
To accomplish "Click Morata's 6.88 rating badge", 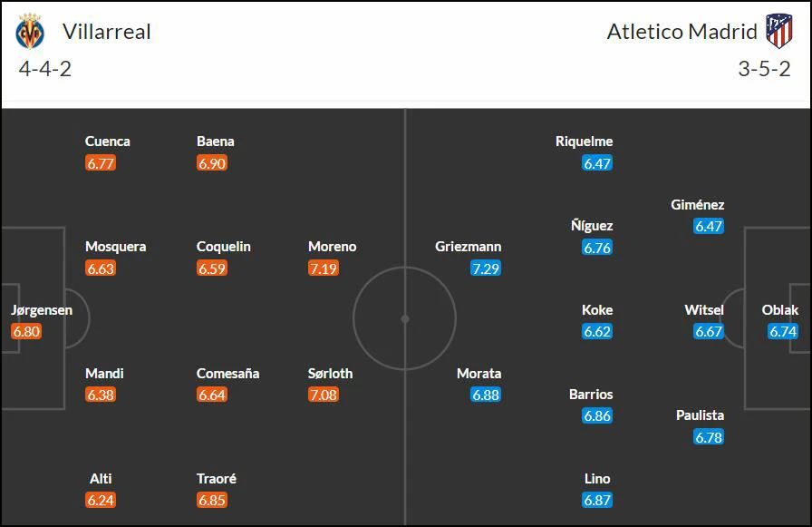I will coord(486,395).
